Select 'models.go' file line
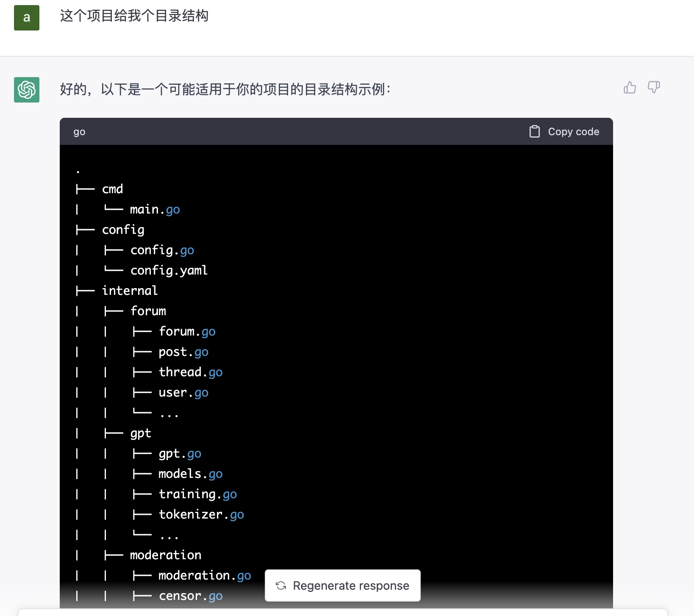 [190, 474]
